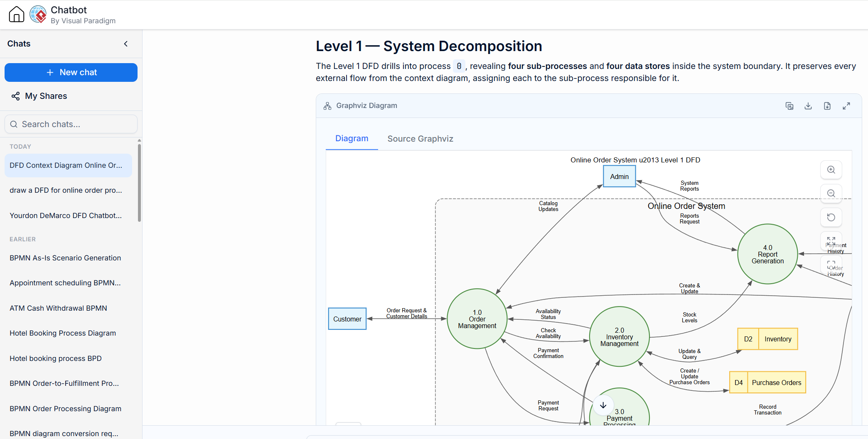Fit the diagram to view with four-arrows icon

831,241
